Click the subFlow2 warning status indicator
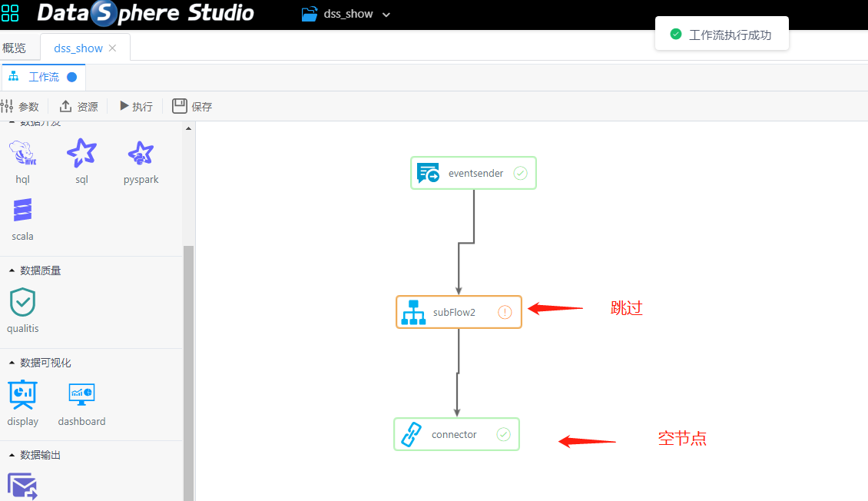This screenshot has height=501, width=868. 505,312
